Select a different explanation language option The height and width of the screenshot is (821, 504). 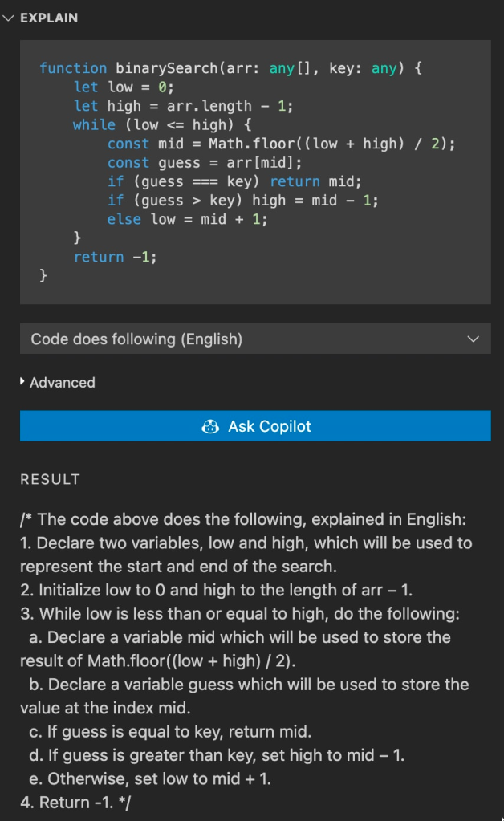pos(255,338)
